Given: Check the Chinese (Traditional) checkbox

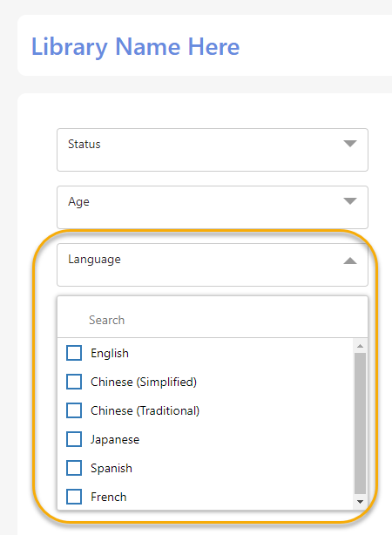Looking at the screenshot, I should pyautogui.click(x=74, y=410).
